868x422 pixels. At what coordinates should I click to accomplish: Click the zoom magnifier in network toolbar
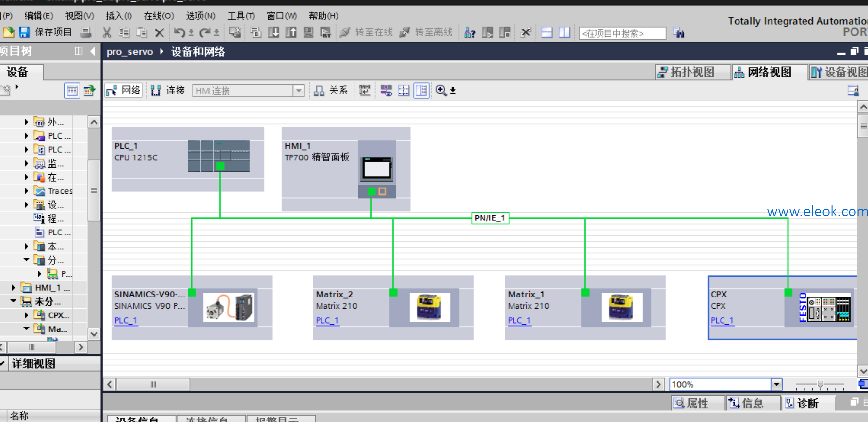[x=441, y=90]
